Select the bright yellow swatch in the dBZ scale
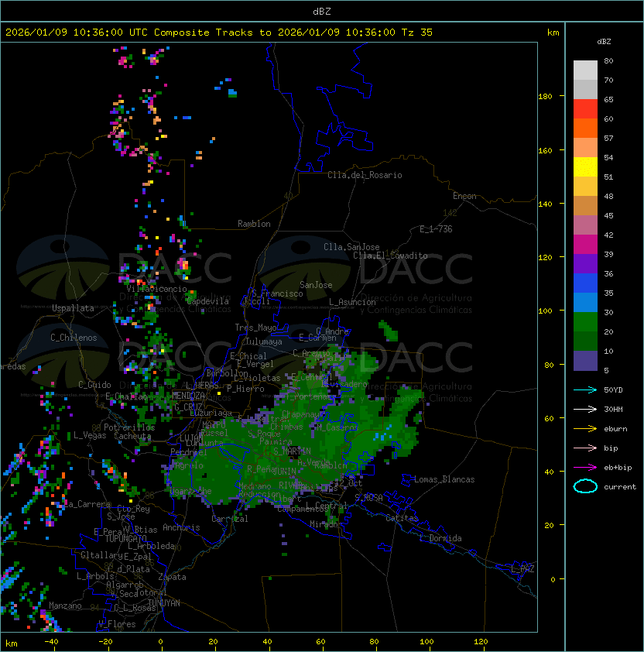This screenshot has height=652, width=644. pyautogui.click(x=585, y=166)
